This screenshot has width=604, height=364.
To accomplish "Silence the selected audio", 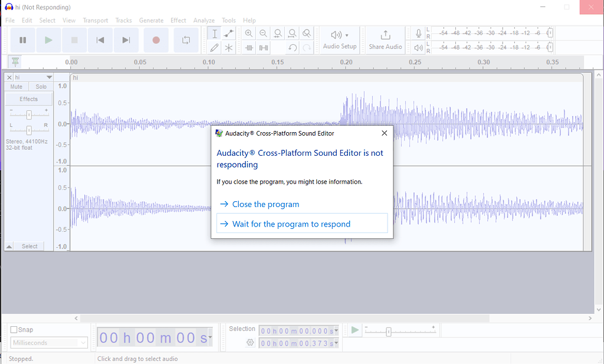I will pos(263,47).
